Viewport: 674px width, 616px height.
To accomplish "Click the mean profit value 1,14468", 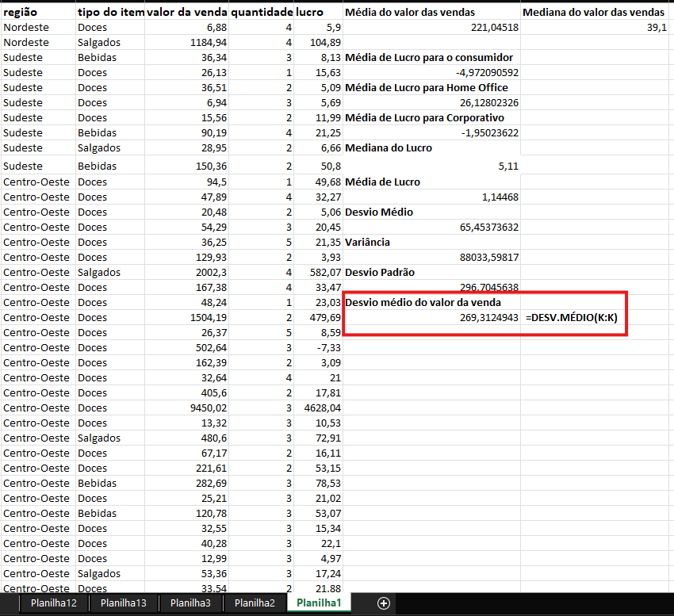I will (x=431, y=197).
